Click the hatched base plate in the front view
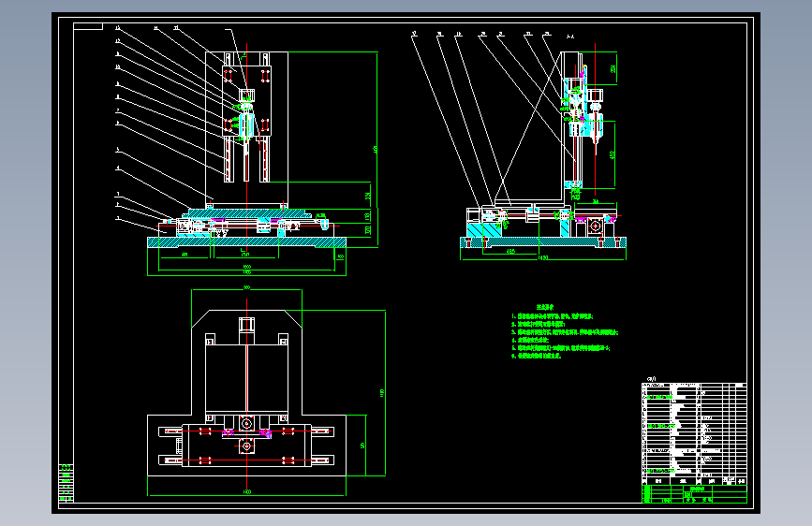This screenshot has width=812, height=526. point(246,241)
